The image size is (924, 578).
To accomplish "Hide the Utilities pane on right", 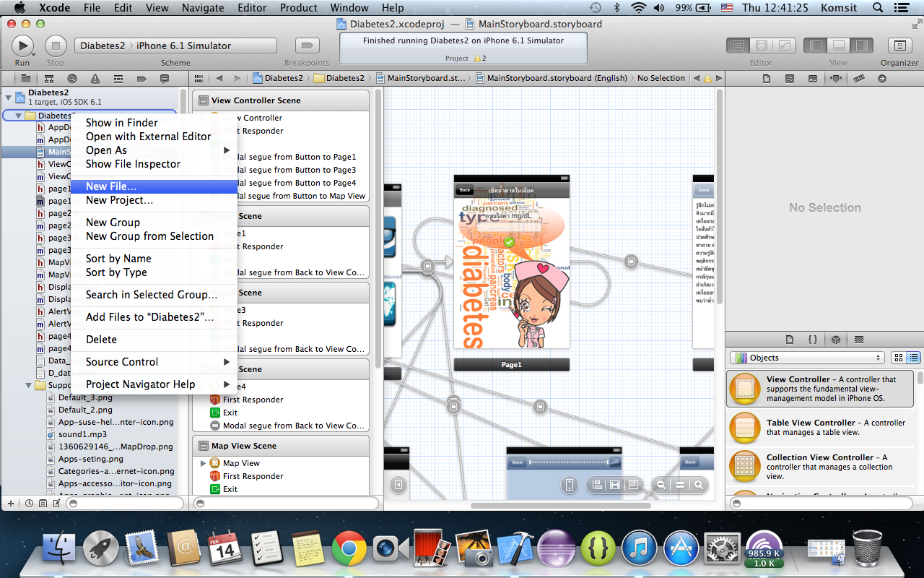I will 860,46.
